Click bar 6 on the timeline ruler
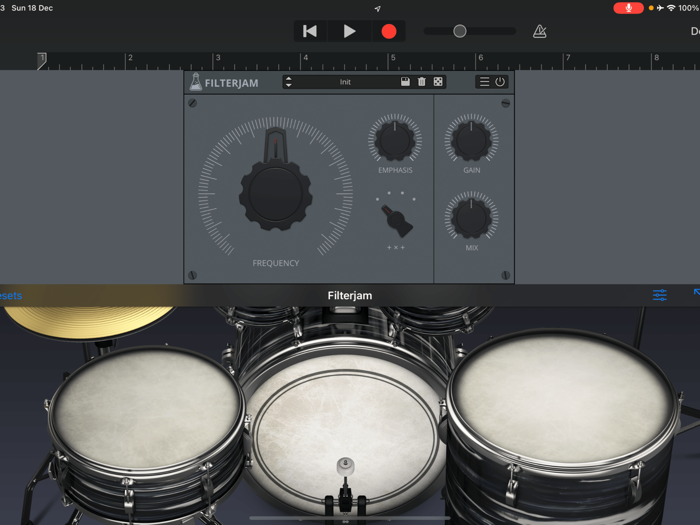700x525 pixels. click(x=480, y=58)
